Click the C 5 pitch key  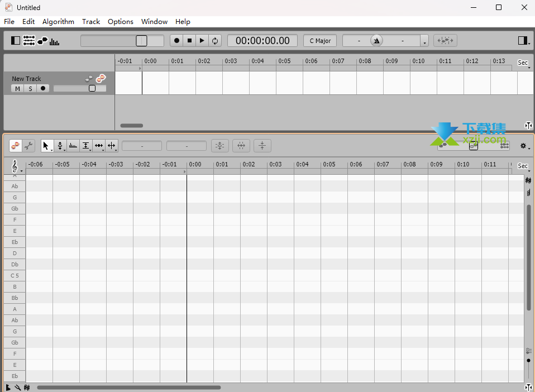coord(15,276)
